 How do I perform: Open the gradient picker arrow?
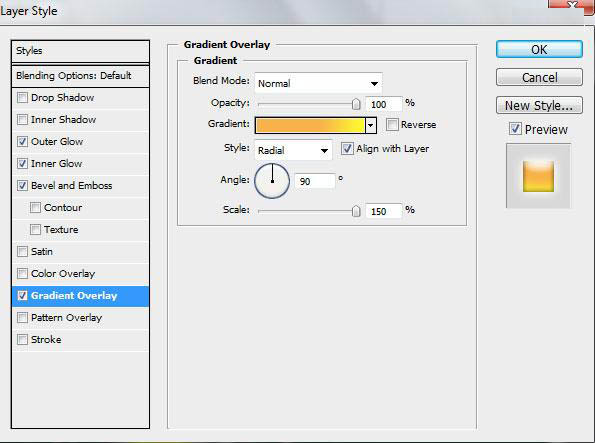[x=370, y=125]
